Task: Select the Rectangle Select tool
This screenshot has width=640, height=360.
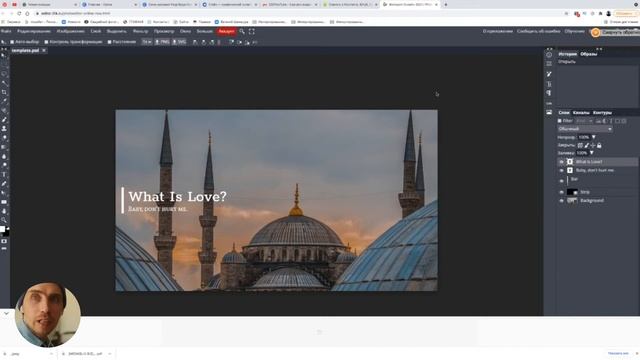Action: 4,64
